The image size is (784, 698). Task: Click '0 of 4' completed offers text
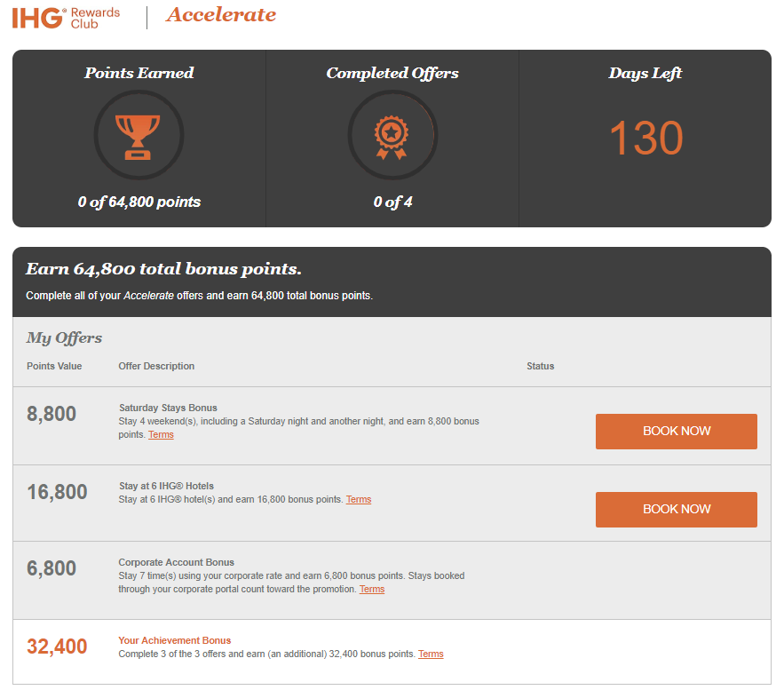pyautogui.click(x=392, y=202)
